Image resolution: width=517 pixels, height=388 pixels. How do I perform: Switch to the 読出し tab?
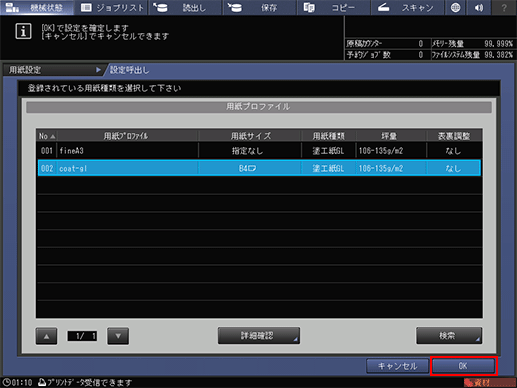click(x=185, y=7)
